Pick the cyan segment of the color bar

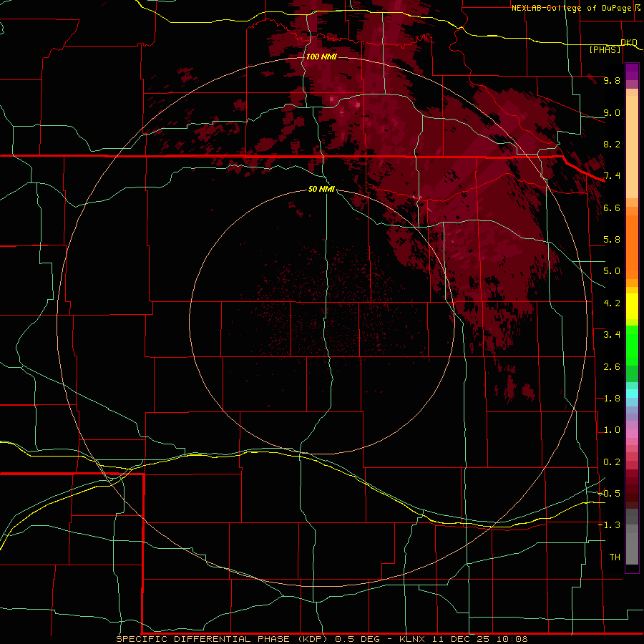pos(632,394)
